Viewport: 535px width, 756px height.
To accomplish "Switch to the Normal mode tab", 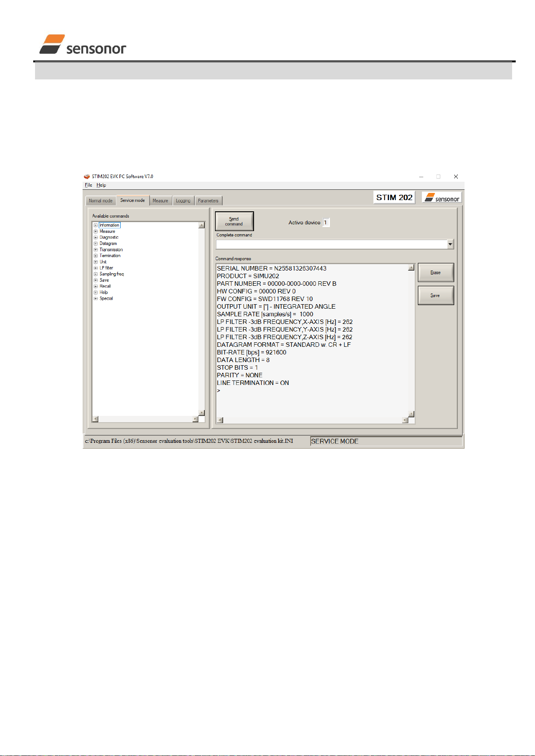I will (101, 201).
